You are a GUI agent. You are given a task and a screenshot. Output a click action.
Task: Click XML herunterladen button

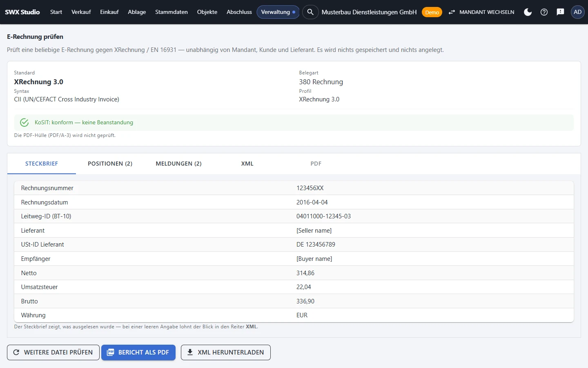click(x=226, y=352)
